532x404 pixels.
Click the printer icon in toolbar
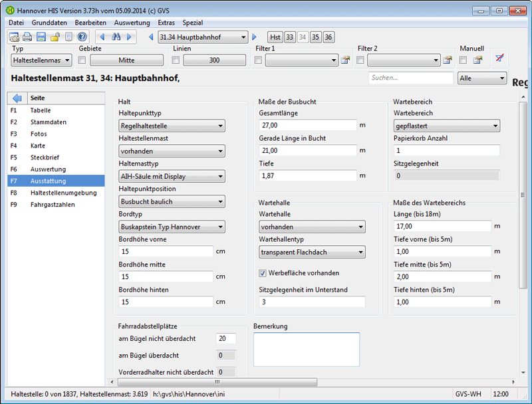point(27,37)
